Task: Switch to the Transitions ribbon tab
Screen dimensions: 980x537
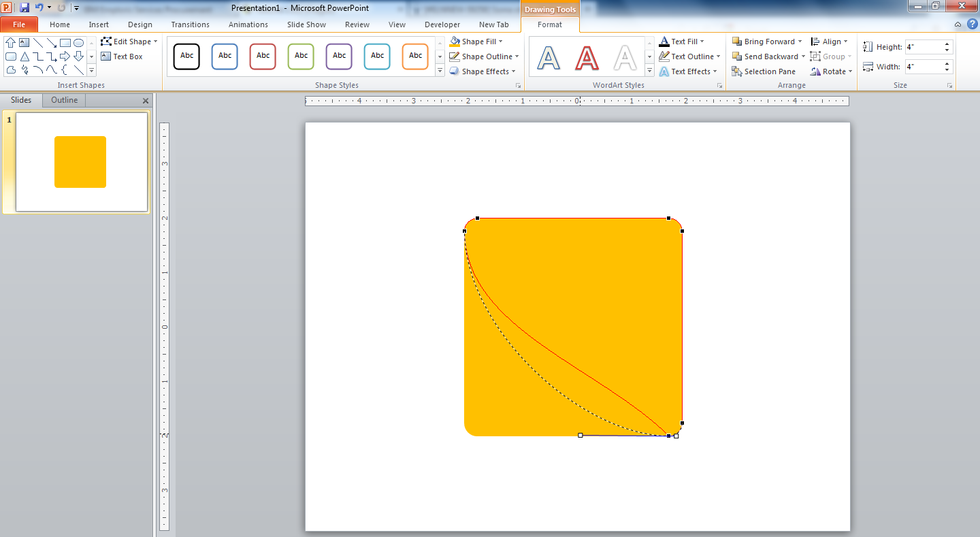Action: point(191,25)
